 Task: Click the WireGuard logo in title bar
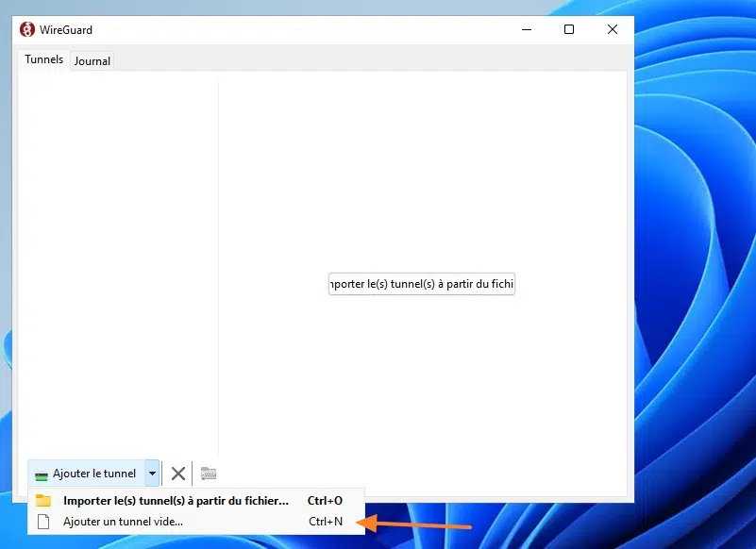27,29
